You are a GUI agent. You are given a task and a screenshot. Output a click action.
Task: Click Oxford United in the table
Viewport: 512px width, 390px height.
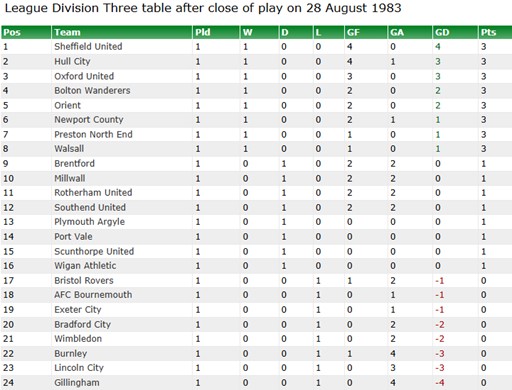click(84, 76)
